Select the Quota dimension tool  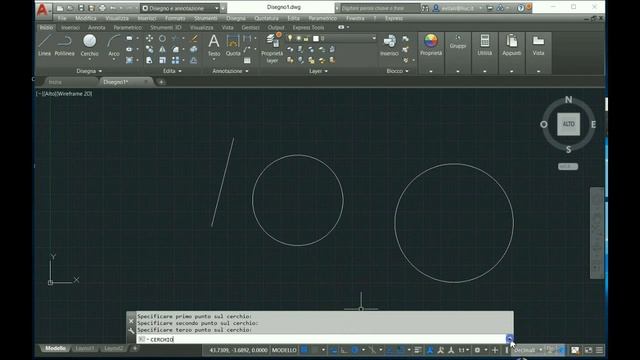click(233, 45)
